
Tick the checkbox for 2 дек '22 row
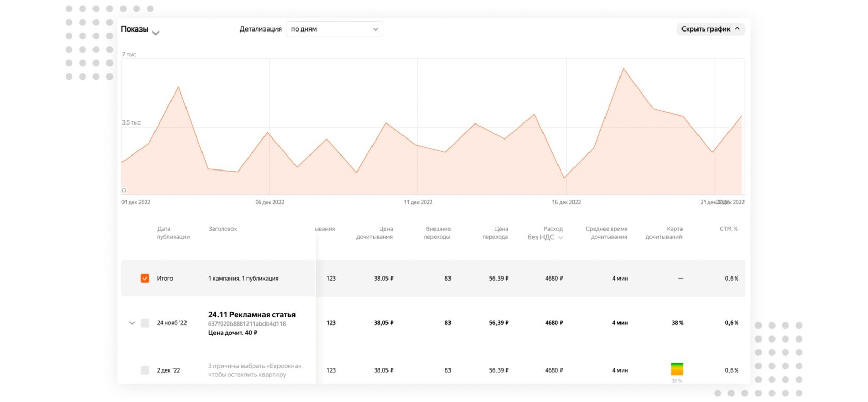click(145, 370)
